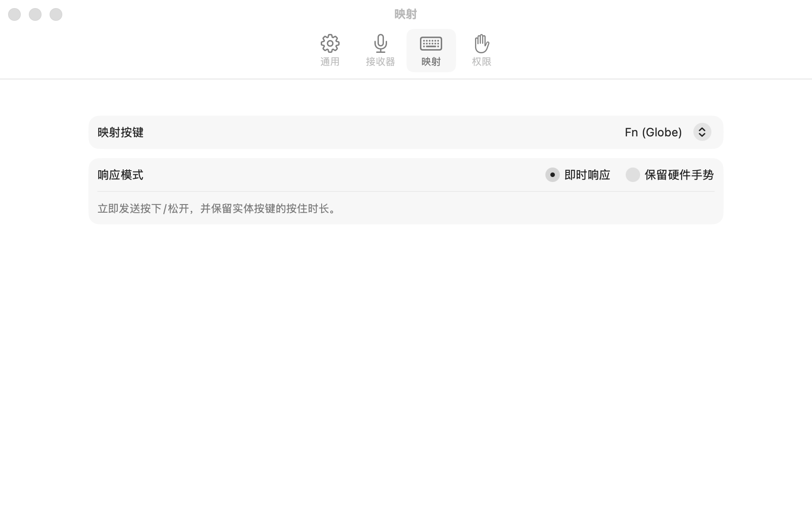Open the 权限 hand permissions tab
This screenshot has width=812, height=531.
pyautogui.click(x=481, y=51)
